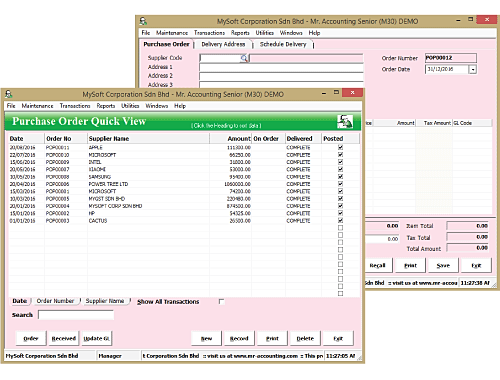Image resolution: width=500 pixels, height=380 pixels.
Task: Click the Delivered column heading
Action: point(303,139)
